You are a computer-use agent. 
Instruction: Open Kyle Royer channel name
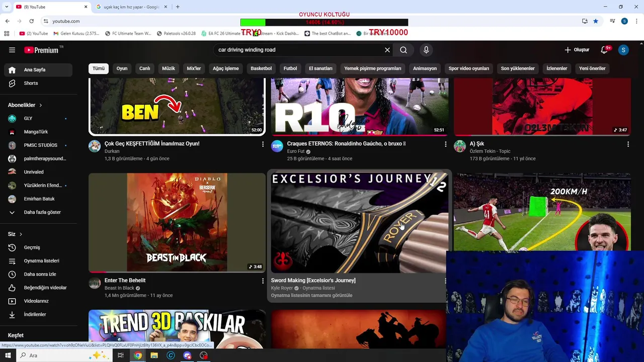click(282, 288)
